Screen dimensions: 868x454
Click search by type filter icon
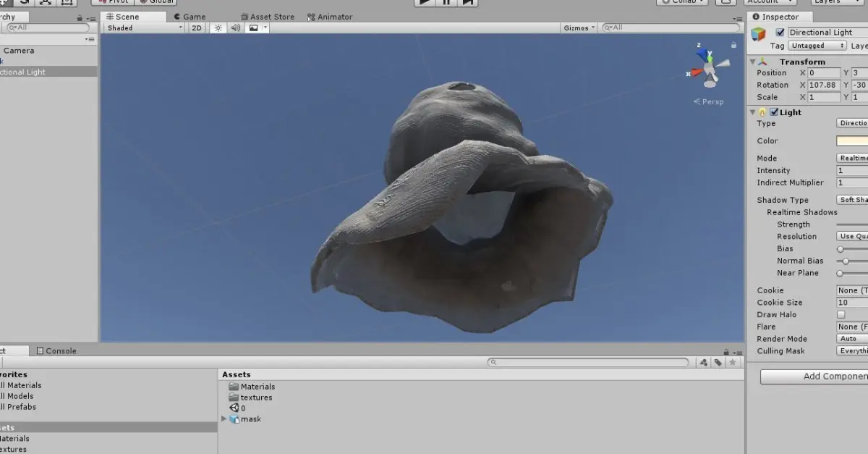[704, 362]
